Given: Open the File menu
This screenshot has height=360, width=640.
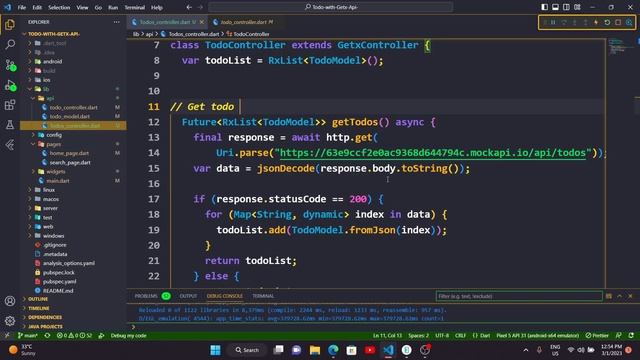Looking at the screenshot, I should pos(22,7).
